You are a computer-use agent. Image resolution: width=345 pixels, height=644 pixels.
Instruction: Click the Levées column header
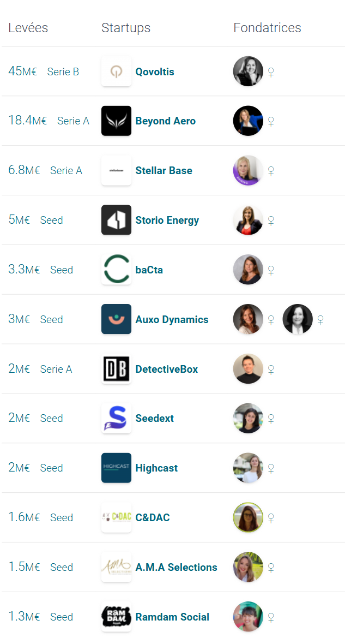[28, 27]
